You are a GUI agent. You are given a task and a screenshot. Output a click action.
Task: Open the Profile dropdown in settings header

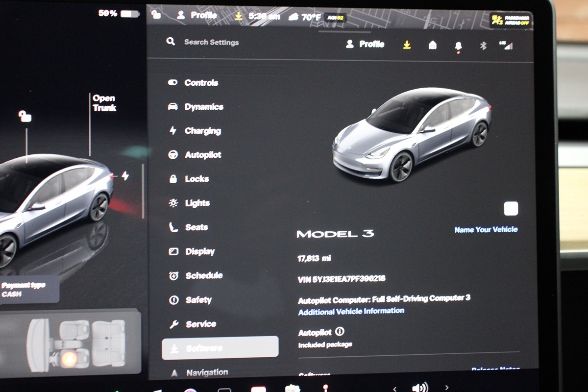coord(365,44)
